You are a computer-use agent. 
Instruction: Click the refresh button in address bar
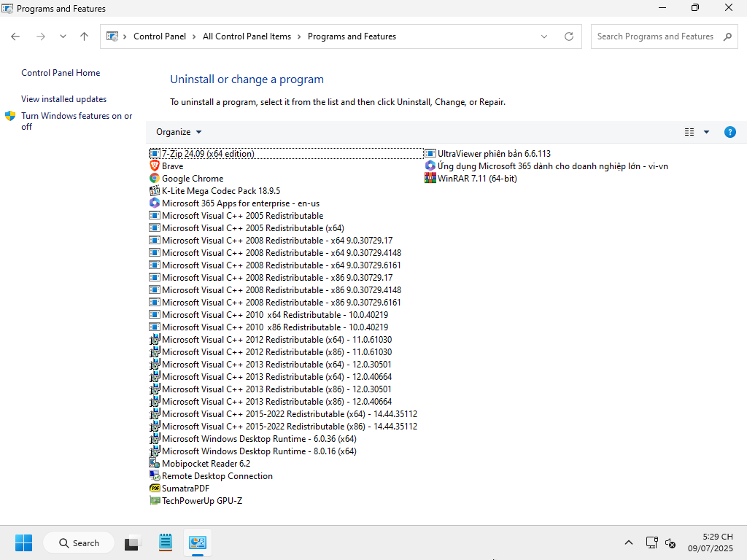(x=569, y=36)
